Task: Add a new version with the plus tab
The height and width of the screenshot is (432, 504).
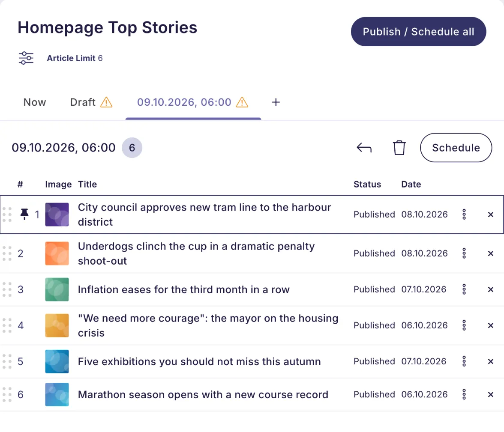Action: (276, 102)
